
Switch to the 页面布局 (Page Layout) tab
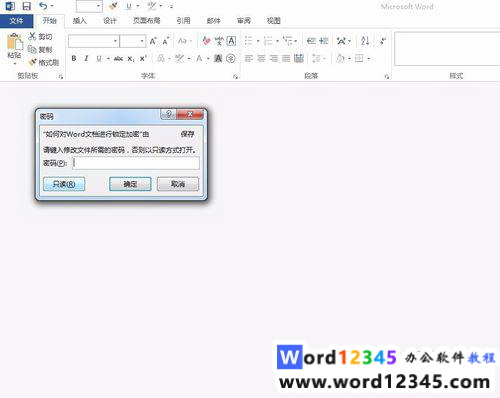click(147, 21)
